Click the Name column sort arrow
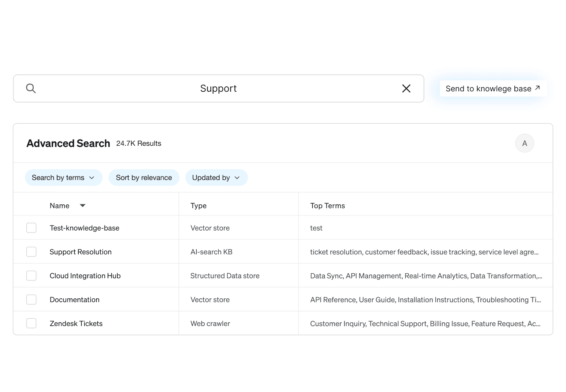This screenshot has width=566, height=392. tap(83, 206)
